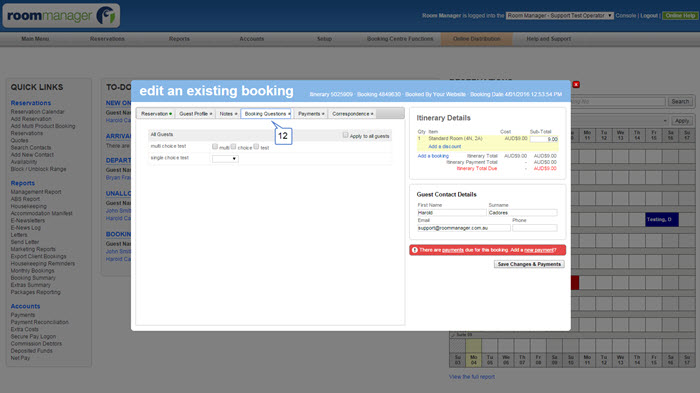The height and width of the screenshot is (393, 700).
Task: Click the red warning icon in payments alert
Action: point(415,250)
